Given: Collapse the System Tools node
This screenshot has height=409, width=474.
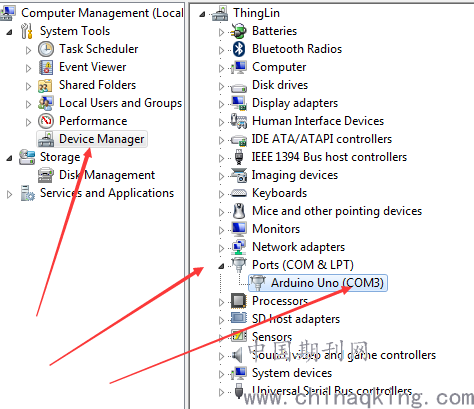Looking at the screenshot, I should 9,32.
